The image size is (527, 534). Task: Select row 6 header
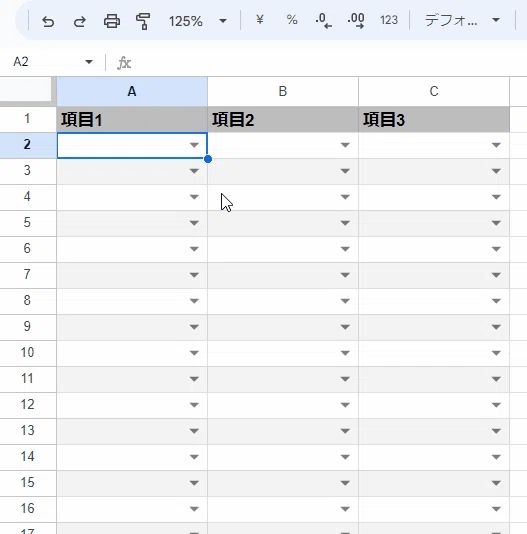tap(27, 248)
